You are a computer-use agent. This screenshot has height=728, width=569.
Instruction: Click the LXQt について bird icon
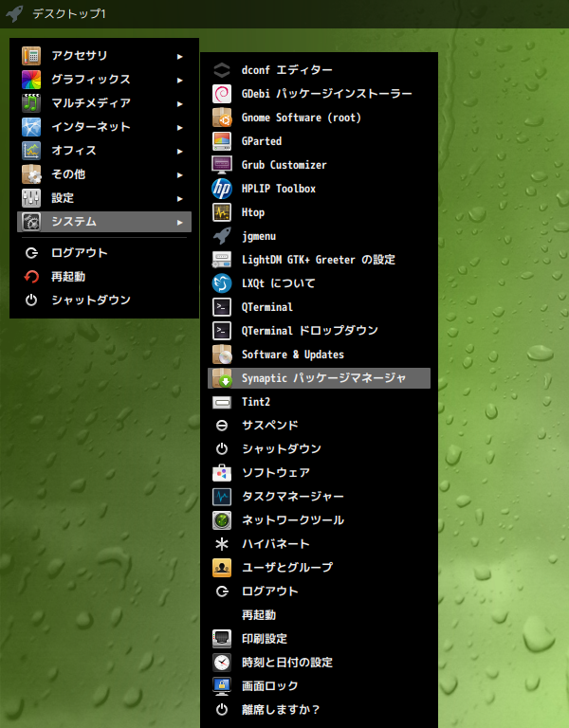pos(222,283)
